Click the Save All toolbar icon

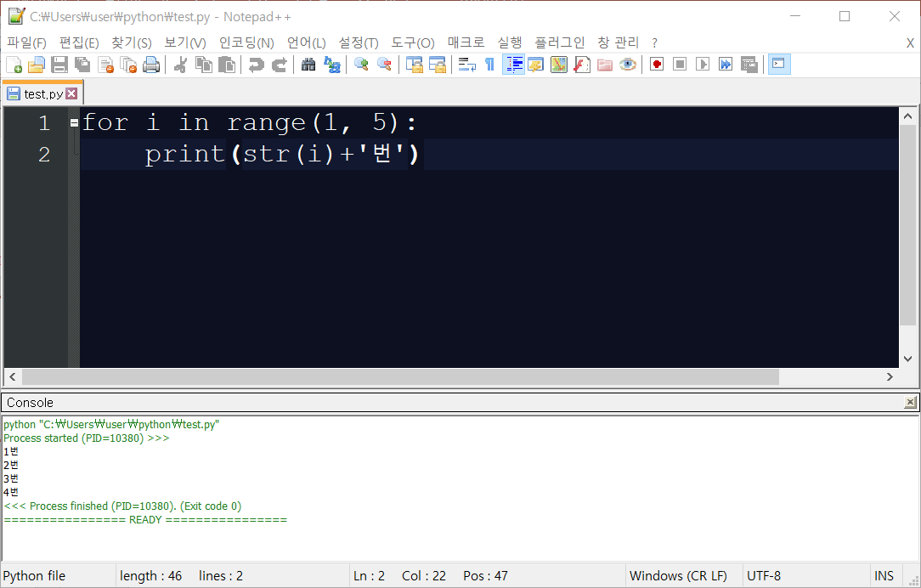point(82,65)
